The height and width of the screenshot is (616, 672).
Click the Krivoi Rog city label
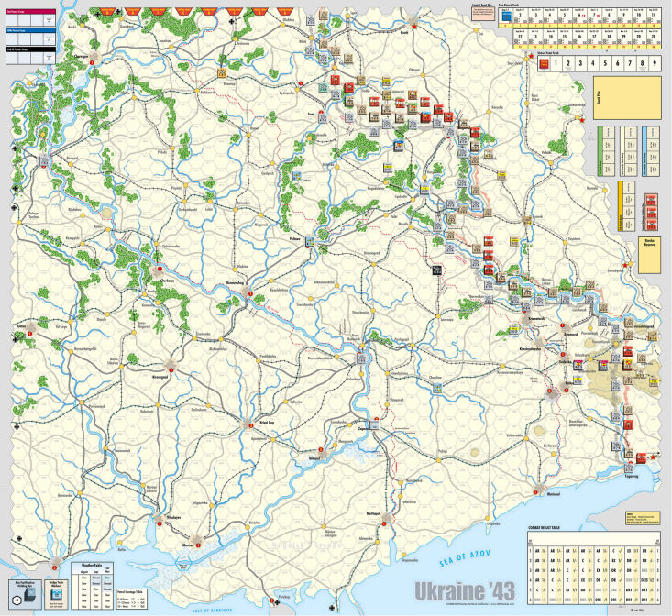[267, 423]
